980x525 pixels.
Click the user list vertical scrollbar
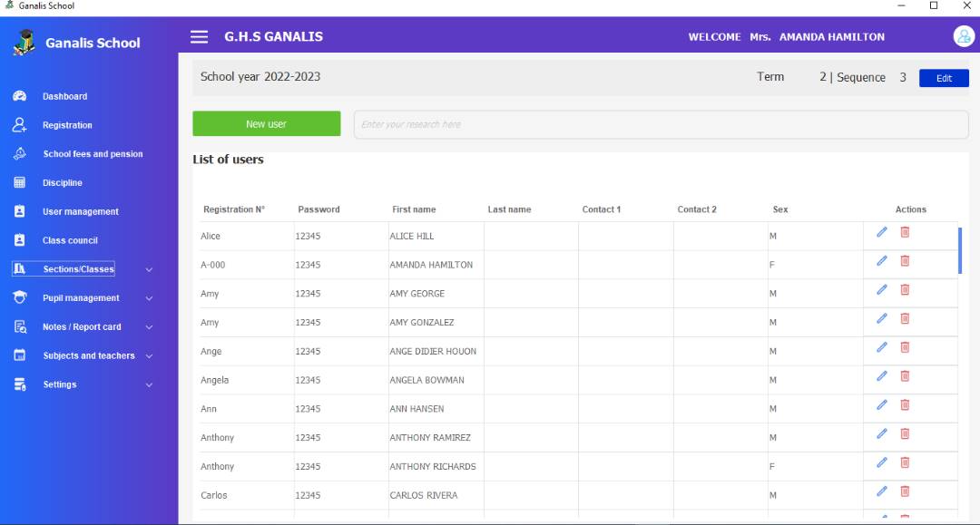point(960,251)
